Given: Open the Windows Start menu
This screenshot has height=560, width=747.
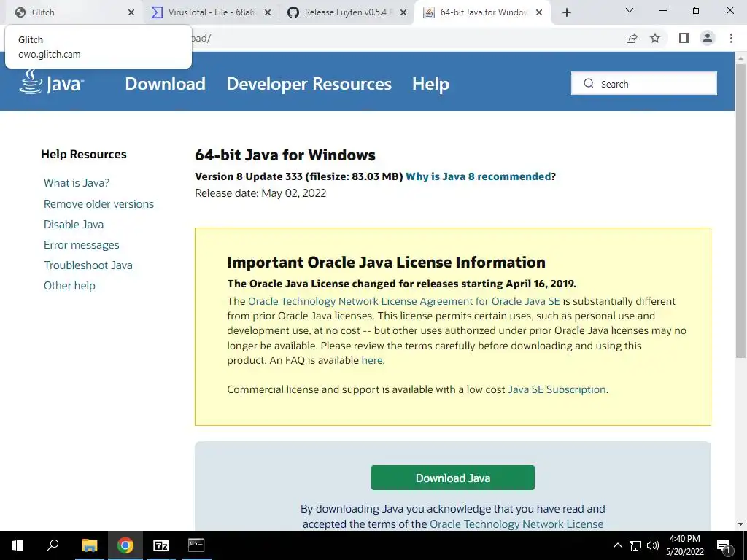Looking at the screenshot, I should click(x=18, y=545).
